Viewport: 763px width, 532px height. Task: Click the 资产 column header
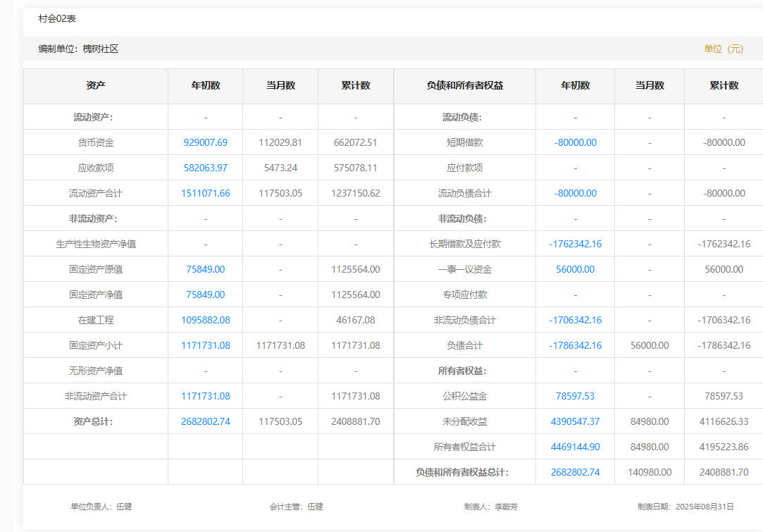click(96, 85)
